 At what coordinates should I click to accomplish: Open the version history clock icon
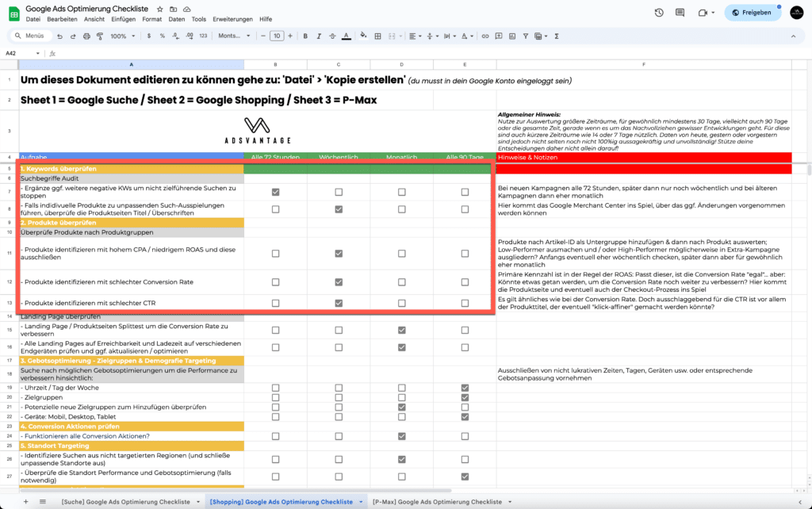coord(659,13)
